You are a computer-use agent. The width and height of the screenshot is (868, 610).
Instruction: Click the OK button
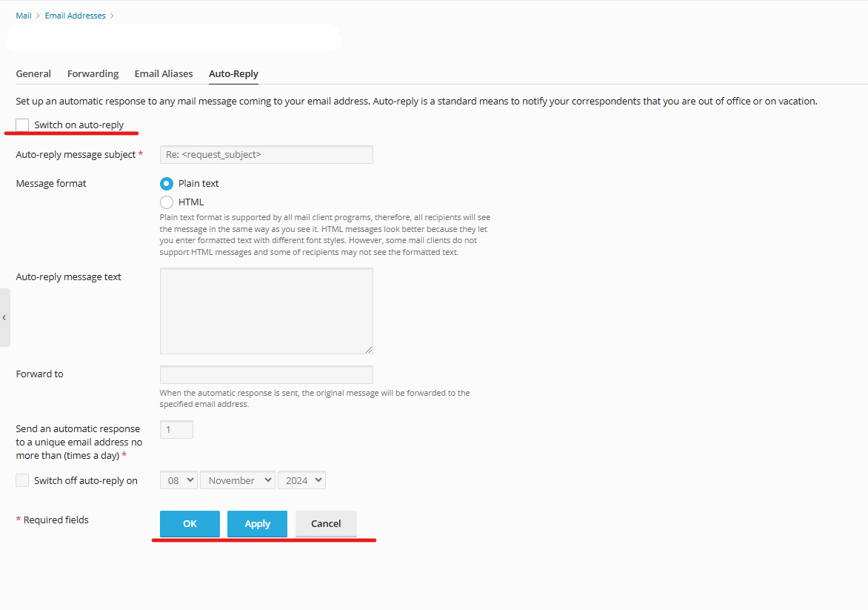click(190, 523)
